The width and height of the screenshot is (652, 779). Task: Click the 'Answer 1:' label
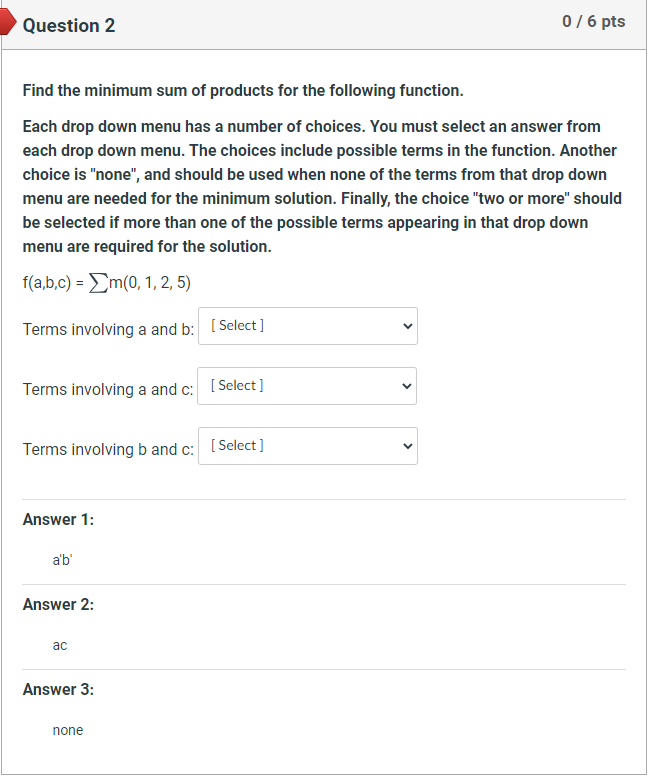coord(58,520)
